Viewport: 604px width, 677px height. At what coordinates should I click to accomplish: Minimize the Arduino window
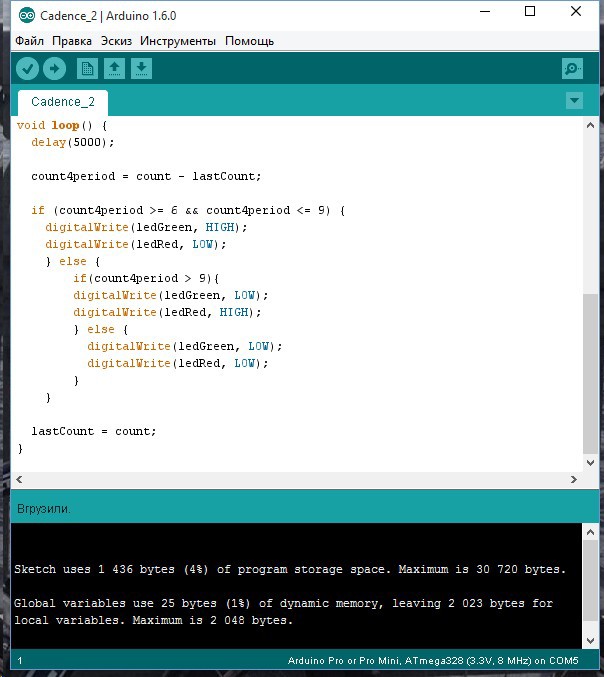coord(485,12)
